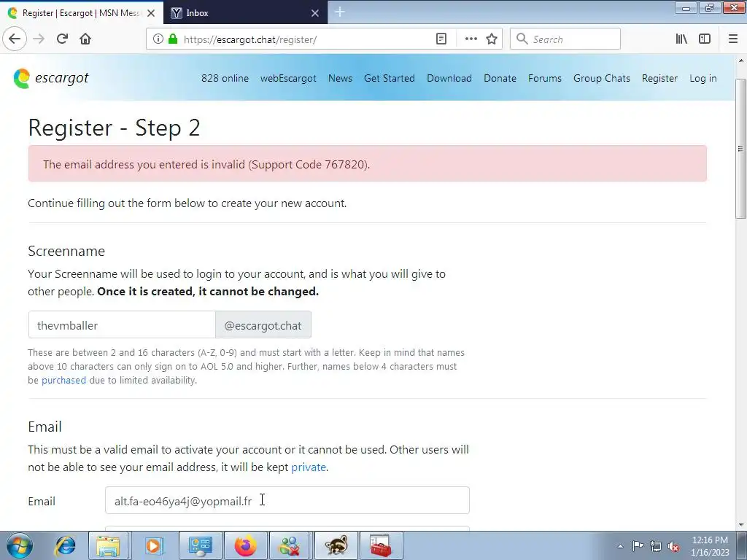Close the Register Escargot tab
747x560 pixels.
coord(151,13)
